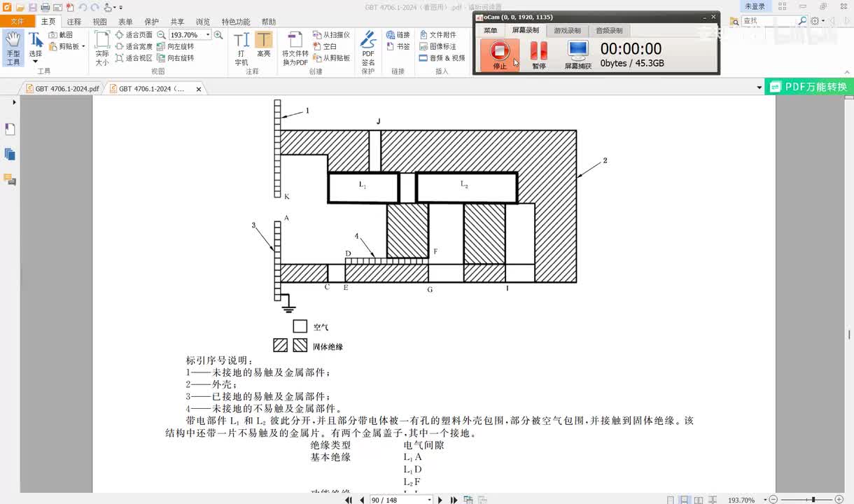The height and width of the screenshot is (504, 854).
Task: Stop recording (停止) in oCam
Action: 500,55
